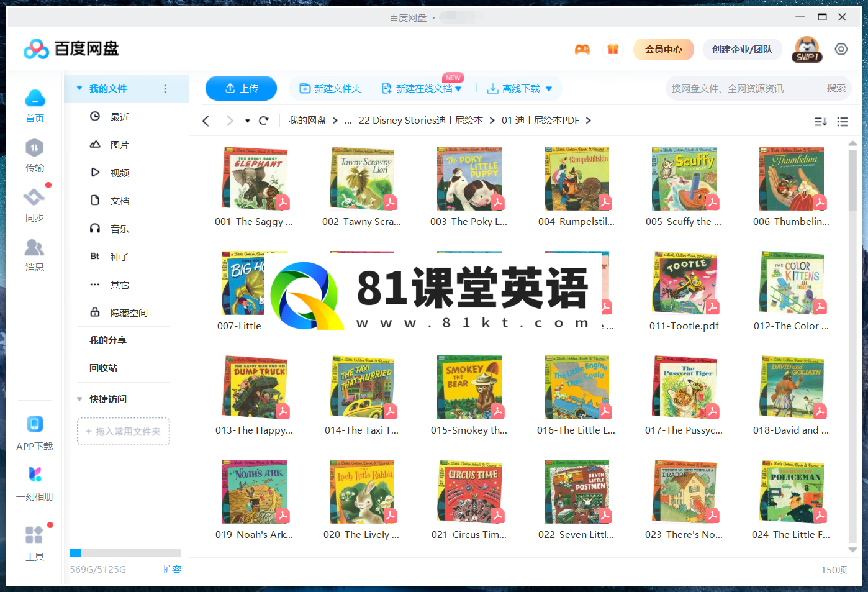This screenshot has height=592, width=868.
Task: Expand the 离线下载 dropdown
Action: click(549, 89)
